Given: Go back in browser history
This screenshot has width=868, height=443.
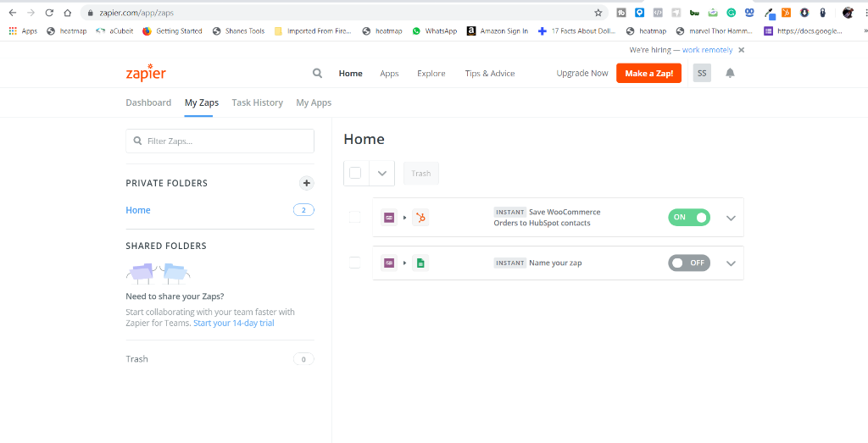Looking at the screenshot, I should pyautogui.click(x=12, y=12).
